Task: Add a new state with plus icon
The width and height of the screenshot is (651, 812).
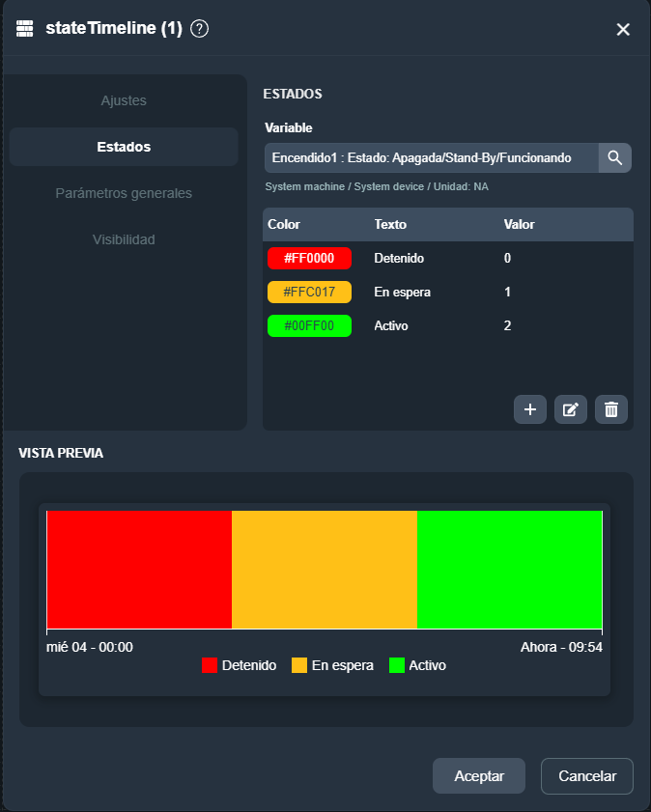Action: (530, 409)
